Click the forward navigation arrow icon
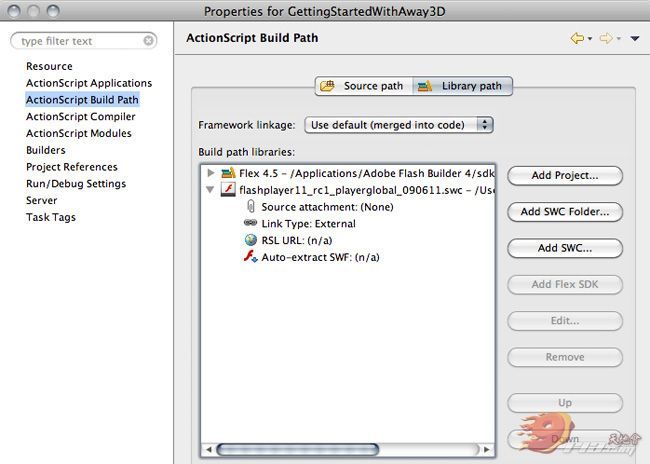This screenshot has width=650, height=464. pyautogui.click(x=606, y=39)
